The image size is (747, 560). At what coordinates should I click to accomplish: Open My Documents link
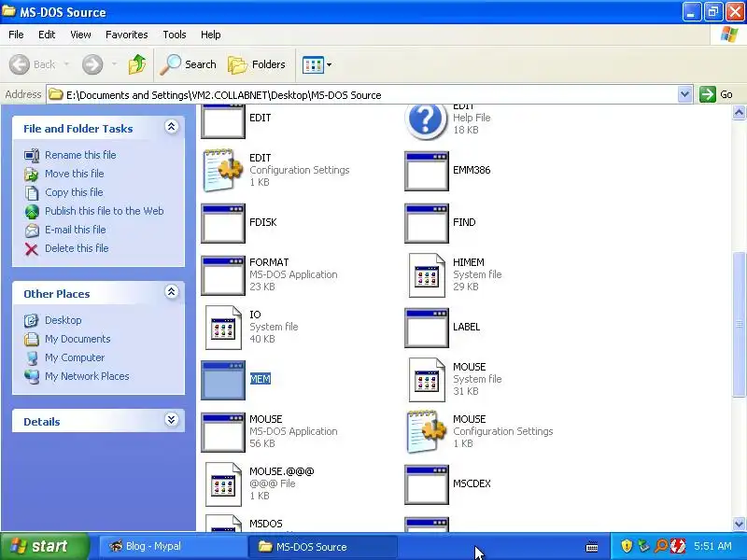[x=78, y=339]
